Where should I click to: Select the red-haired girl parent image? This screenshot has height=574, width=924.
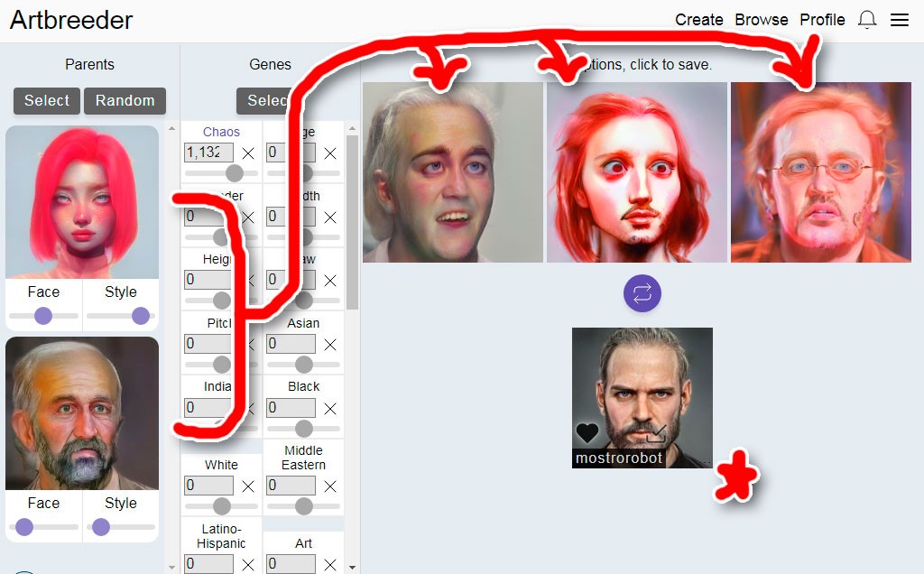click(x=82, y=201)
